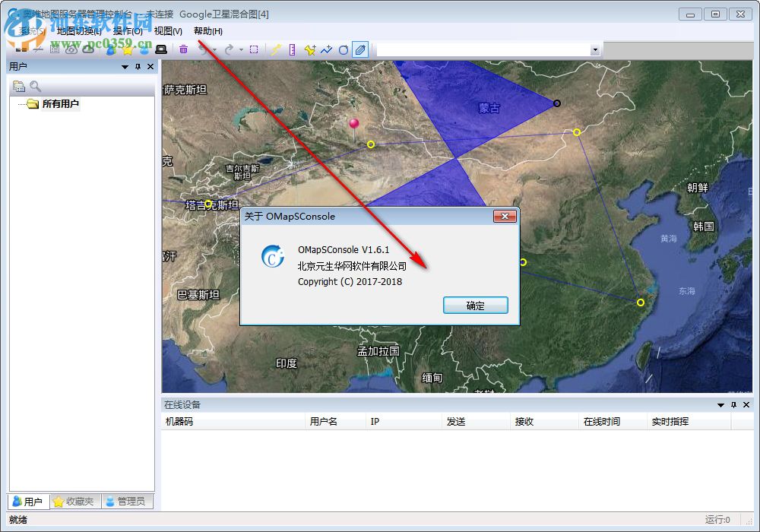Select the 所有用户 folder tree item
Screen dimensions: 760x532
60,104
